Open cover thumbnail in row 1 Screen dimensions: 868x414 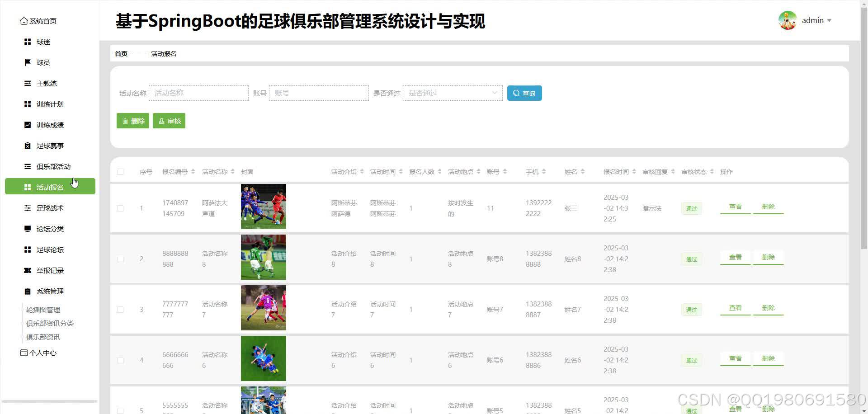[264, 207]
